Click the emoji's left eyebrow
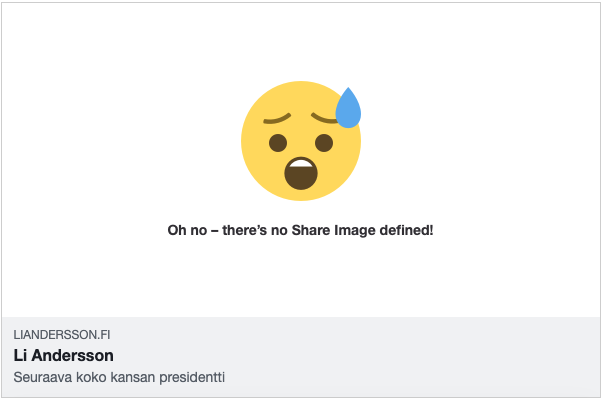This screenshot has height=398, width=601. (277, 119)
